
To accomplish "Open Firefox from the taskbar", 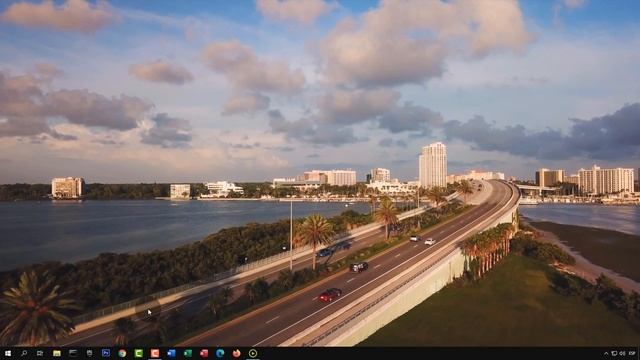I will [x=236, y=353].
